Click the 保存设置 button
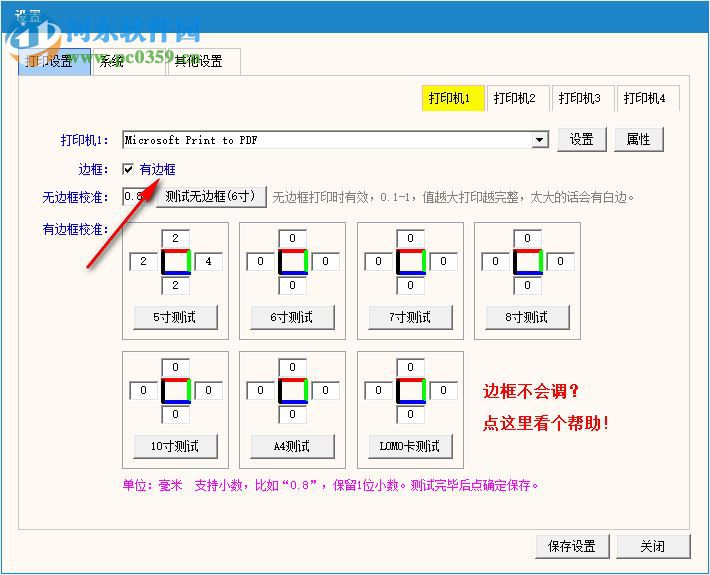 (572, 546)
